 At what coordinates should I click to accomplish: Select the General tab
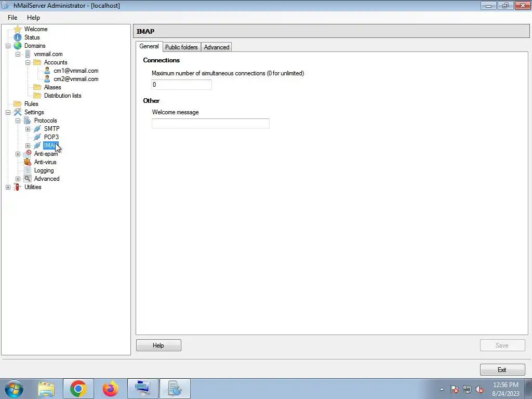149,46
